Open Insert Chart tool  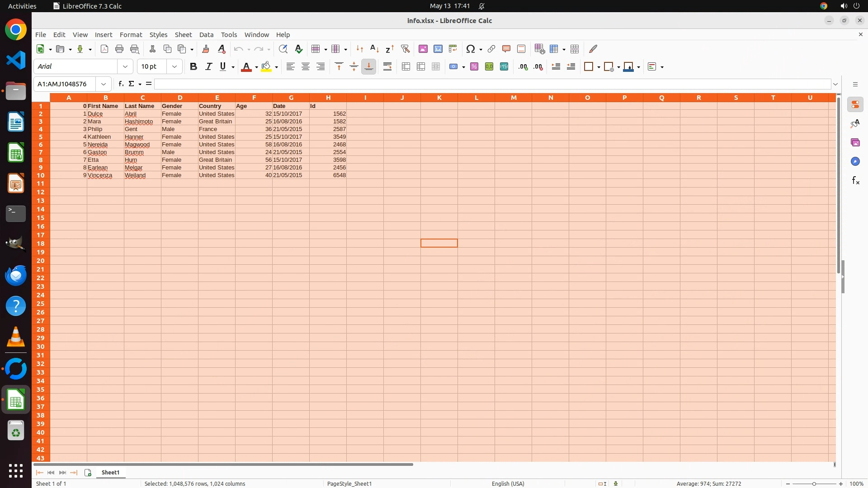438,49
